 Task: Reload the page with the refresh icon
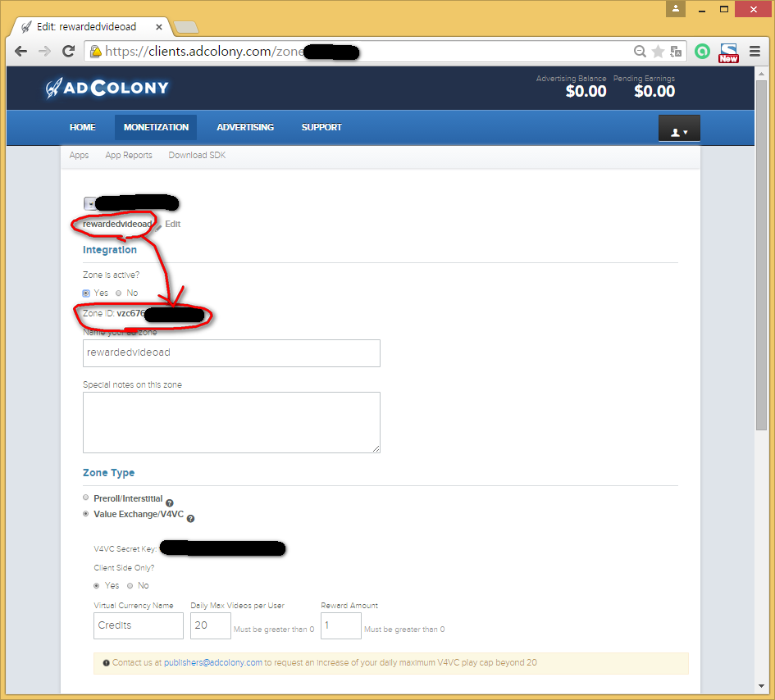click(x=68, y=51)
